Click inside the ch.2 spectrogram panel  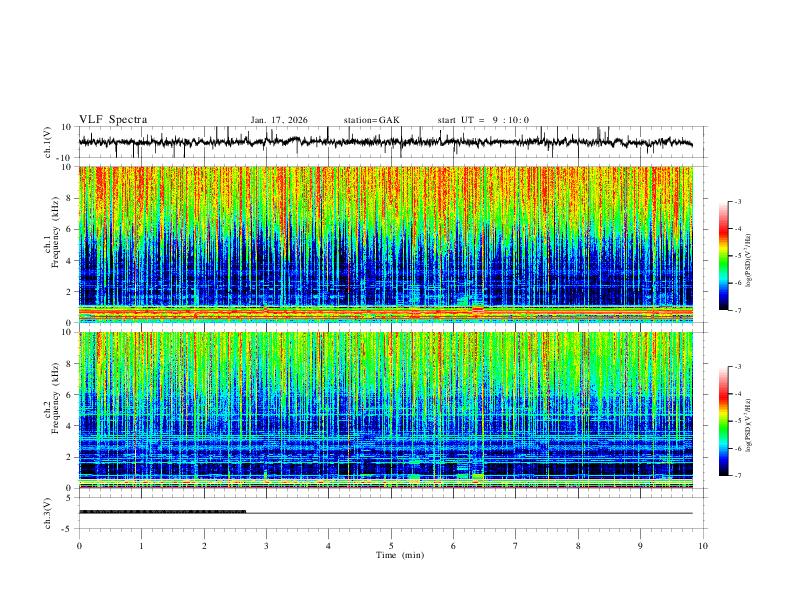point(386,410)
